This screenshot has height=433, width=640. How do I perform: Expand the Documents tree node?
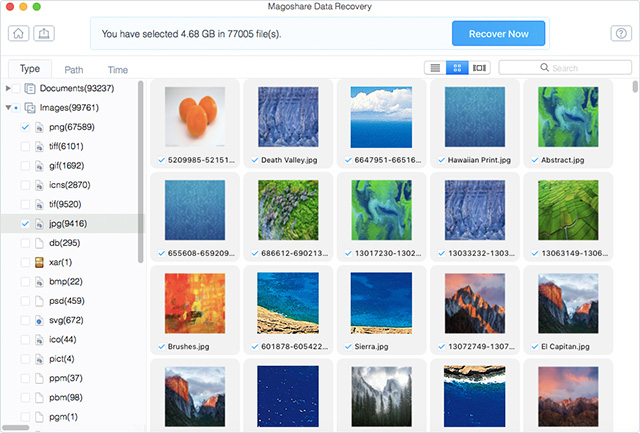(x=9, y=89)
